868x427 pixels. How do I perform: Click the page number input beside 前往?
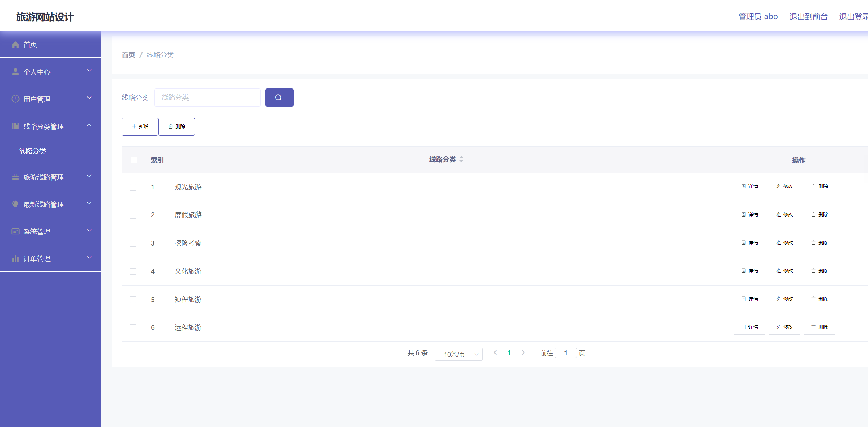(566, 352)
